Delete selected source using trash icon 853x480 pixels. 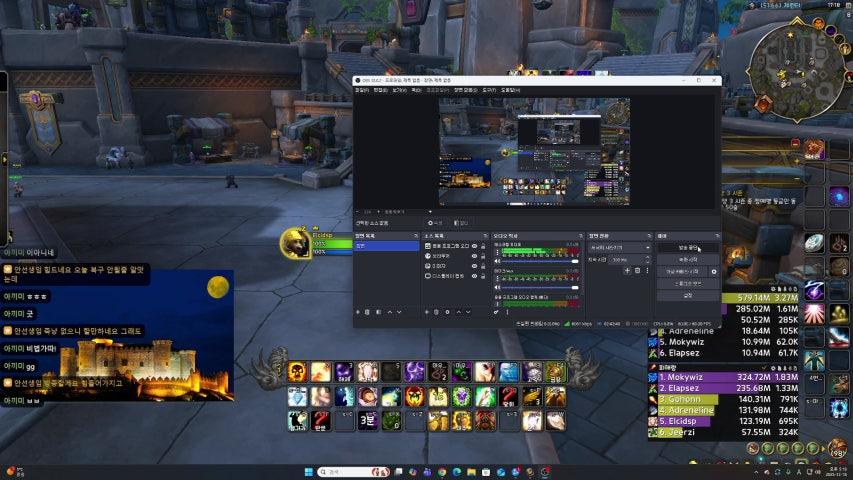436,312
